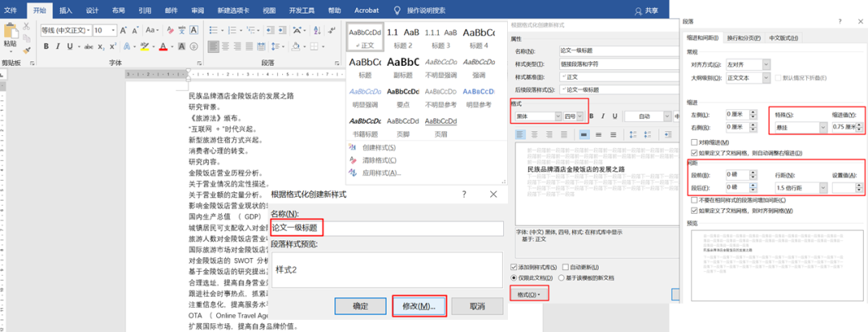Click the 确定 button

click(x=360, y=306)
